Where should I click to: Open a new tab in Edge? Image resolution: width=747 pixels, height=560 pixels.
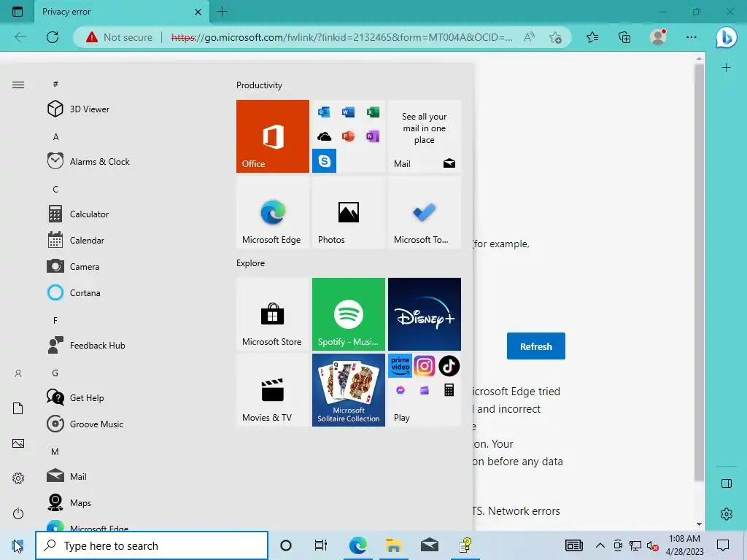coord(222,12)
